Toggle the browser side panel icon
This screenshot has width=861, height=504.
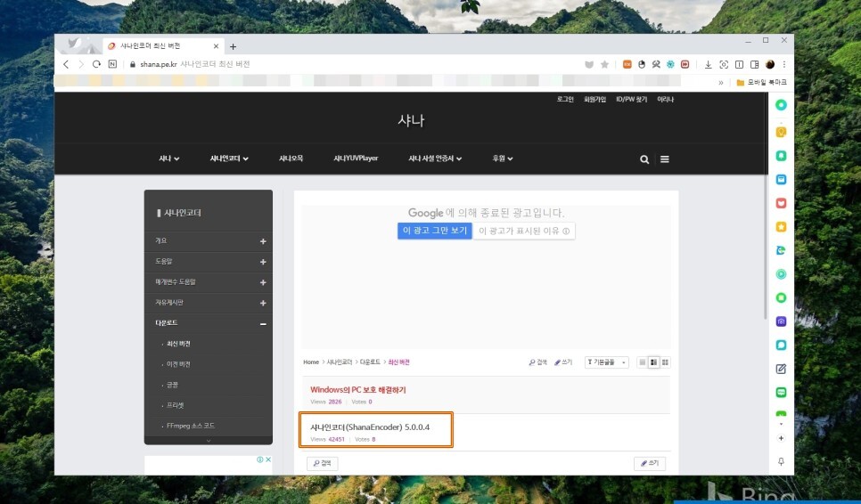click(x=754, y=64)
